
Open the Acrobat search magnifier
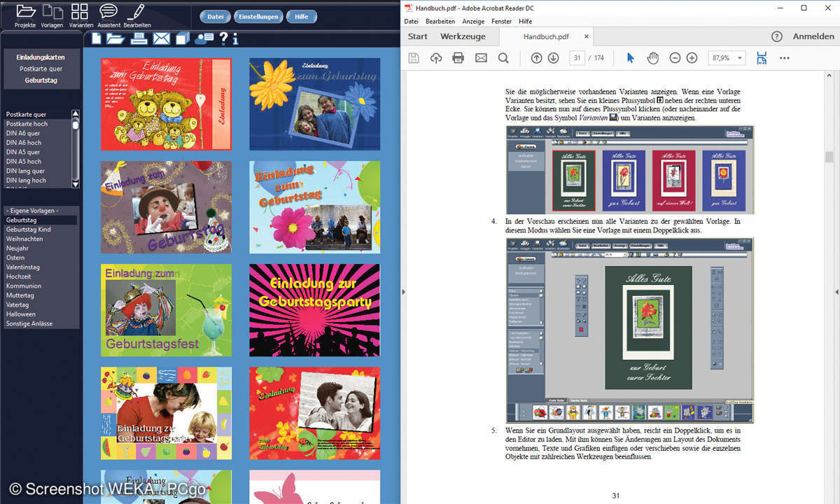503,58
